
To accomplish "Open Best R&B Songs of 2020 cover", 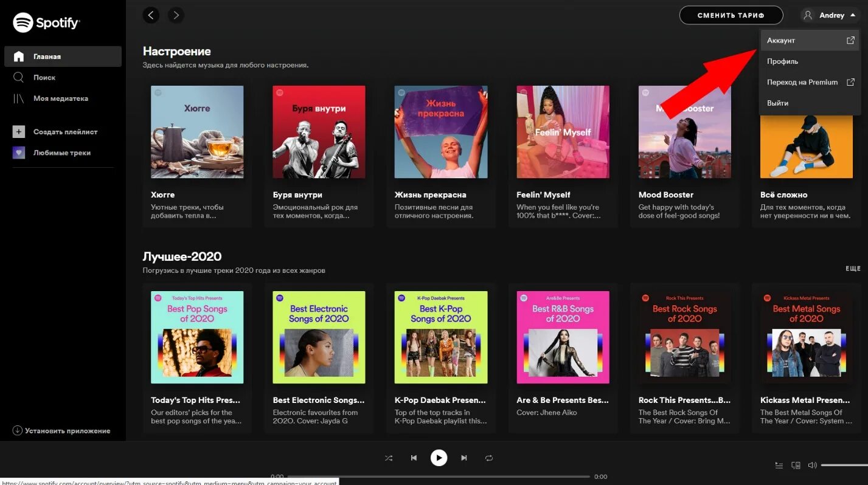I will [x=563, y=337].
